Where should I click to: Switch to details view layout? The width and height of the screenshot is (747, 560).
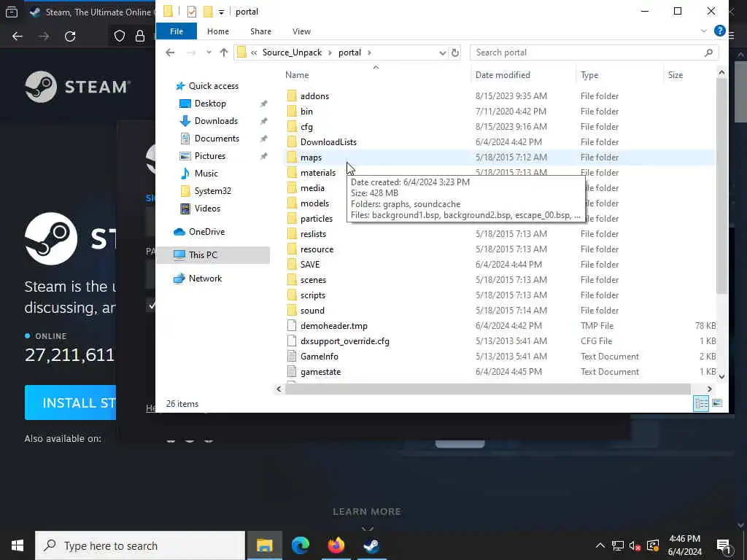point(701,403)
